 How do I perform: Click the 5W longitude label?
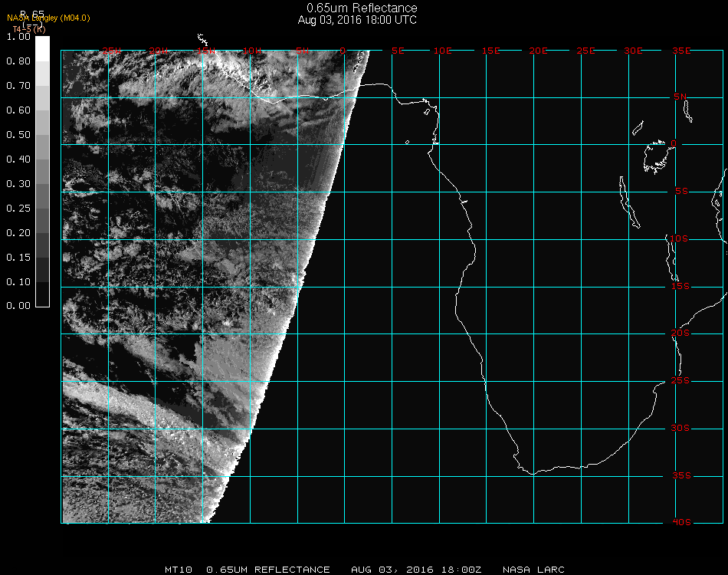303,51
